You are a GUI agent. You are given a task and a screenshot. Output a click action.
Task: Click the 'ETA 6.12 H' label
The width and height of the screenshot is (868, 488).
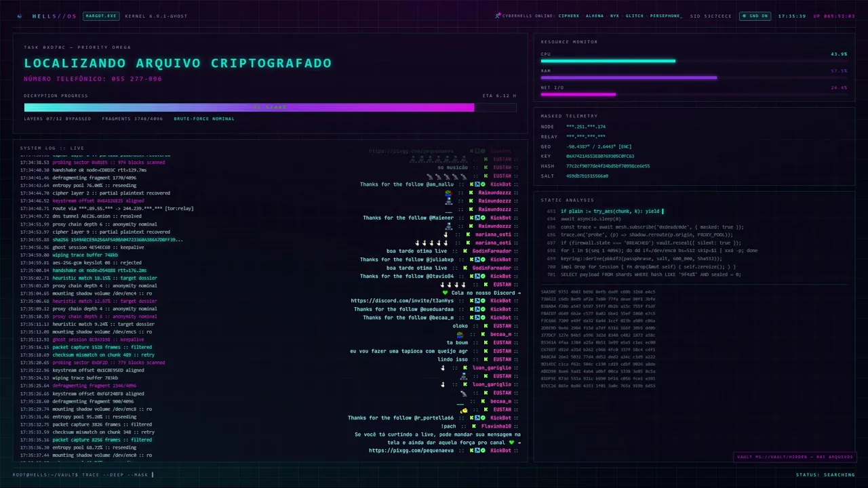(x=499, y=96)
